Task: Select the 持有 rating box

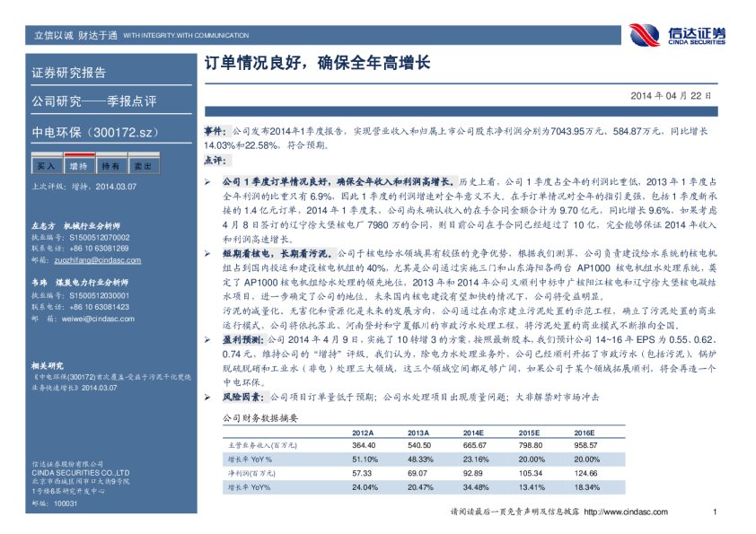Action: tap(111, 166)
